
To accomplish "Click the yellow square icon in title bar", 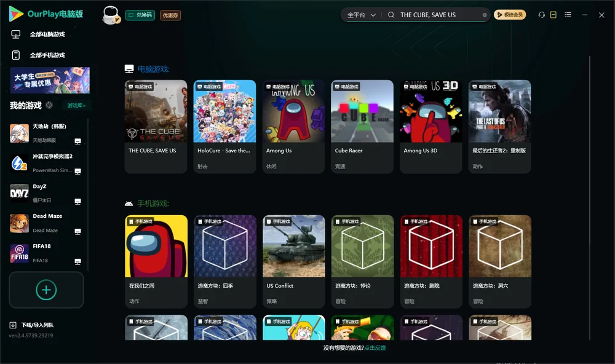I will point(553,15).
